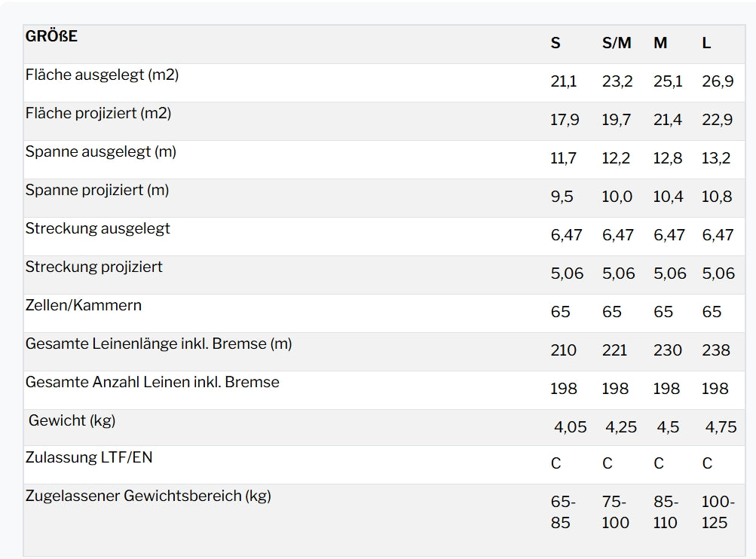The width and height of the screenshot is (756, 559).
Task: Click the L size column header
Action: [706, 44]
